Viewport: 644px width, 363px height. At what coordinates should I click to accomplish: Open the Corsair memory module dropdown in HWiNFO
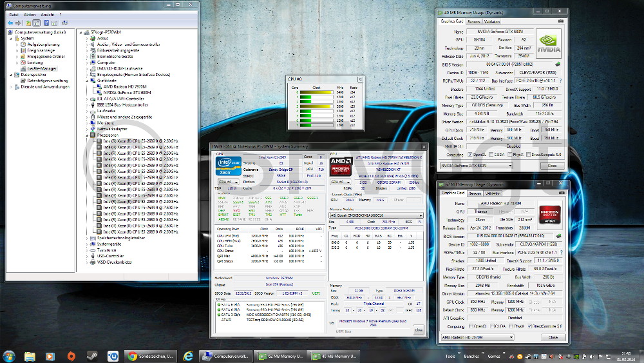pyautogui.click(x=376, y=215)
